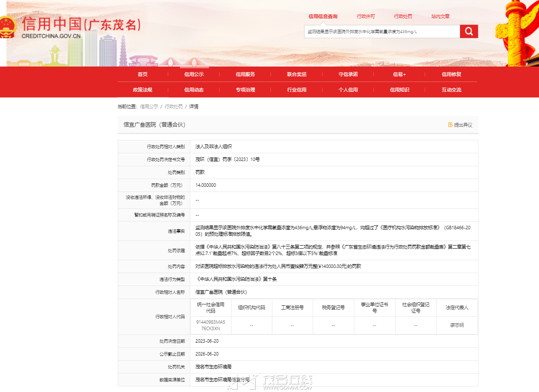Select the 行政处罚 search tab

(x=403, y=16)
